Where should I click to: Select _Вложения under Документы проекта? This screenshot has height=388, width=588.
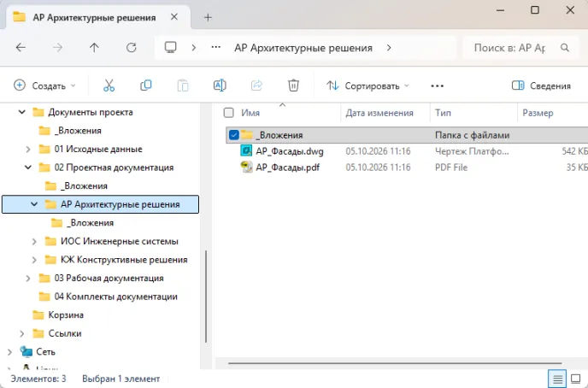click(x=78, y=131)
